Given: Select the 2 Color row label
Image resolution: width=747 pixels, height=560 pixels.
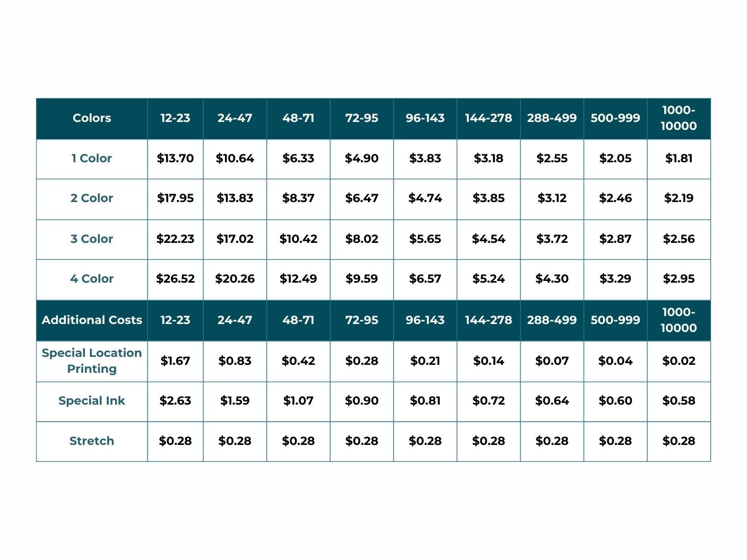Looking at the screenshot, I should [92, 198].
